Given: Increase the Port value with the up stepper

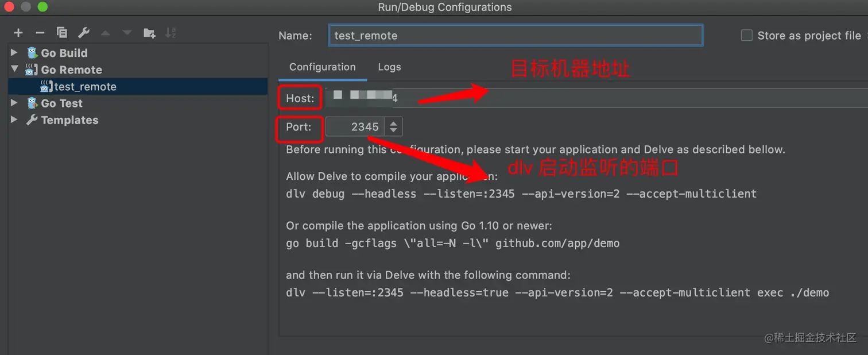Looking at the screenshot, I should 393,123.
